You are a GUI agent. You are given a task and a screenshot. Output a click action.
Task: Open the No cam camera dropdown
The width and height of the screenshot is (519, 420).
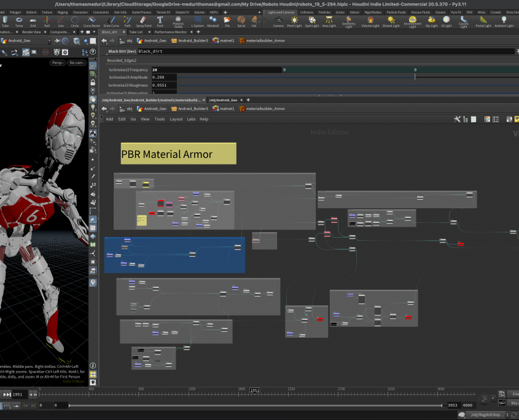click(76, 63)
